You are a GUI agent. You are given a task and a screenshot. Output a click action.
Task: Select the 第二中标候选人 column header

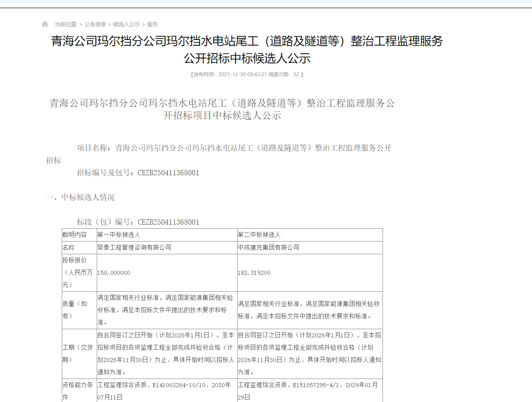click(x=259, y=235)
